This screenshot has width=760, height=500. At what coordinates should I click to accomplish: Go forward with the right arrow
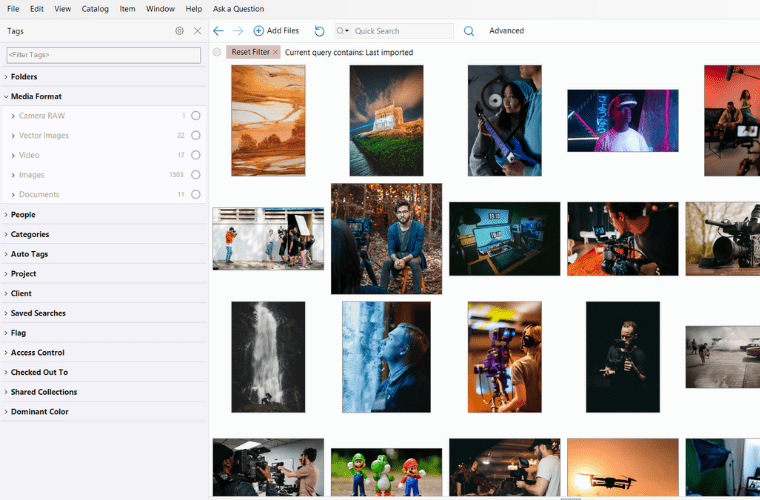pos(238,31)
